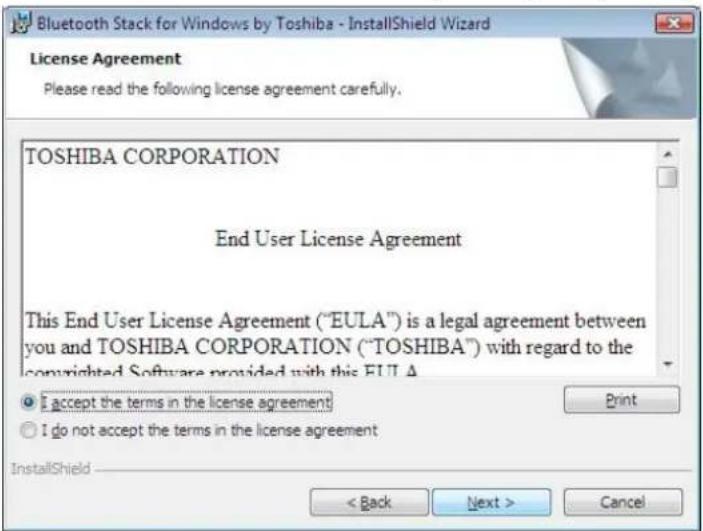Viewport: 703px width, 531px height.
Task: Click the InstallShield installer icon in title bar
Action: point(20,23)
